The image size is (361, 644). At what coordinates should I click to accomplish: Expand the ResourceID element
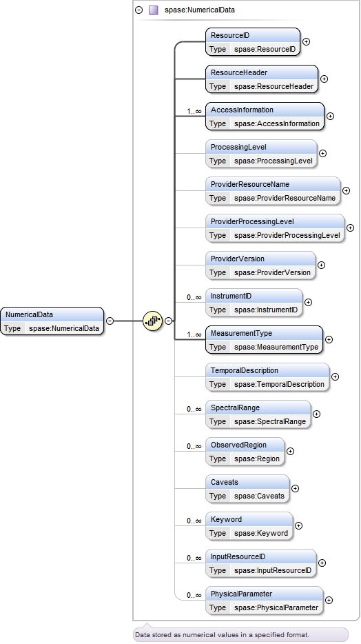pyautogui.click(x=306, y=41)
